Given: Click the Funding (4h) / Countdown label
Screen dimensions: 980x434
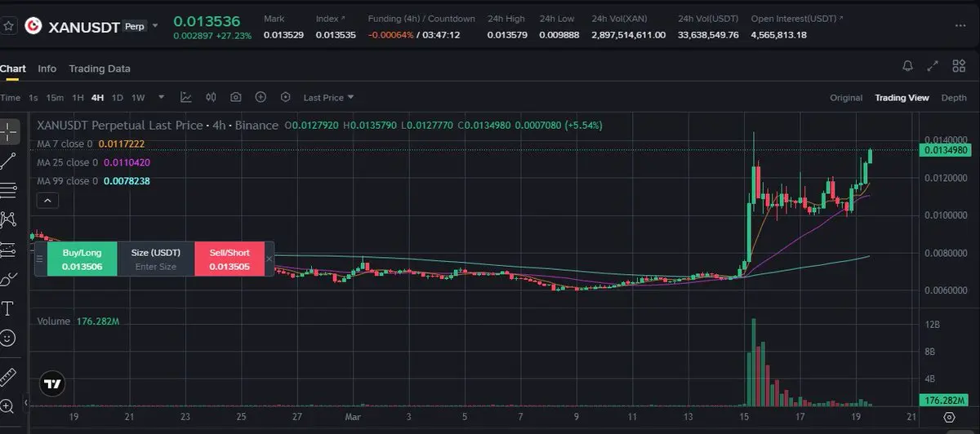Looking at the screenshot, I should click(x=421, y=19).
